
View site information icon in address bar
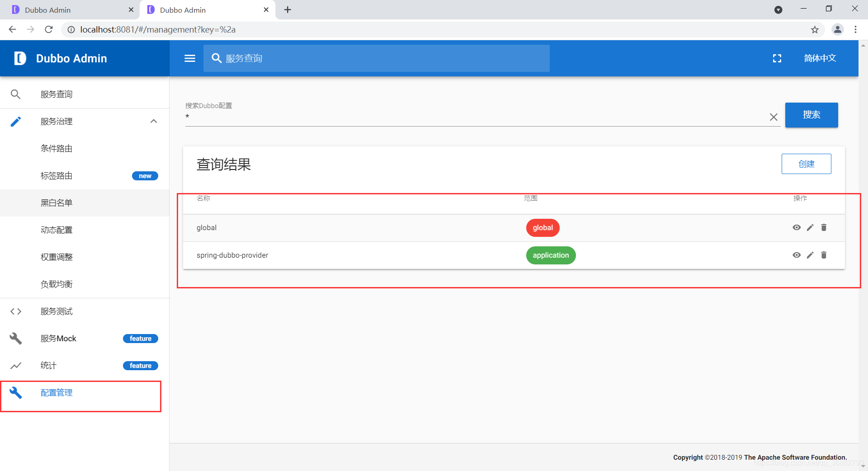(x=71, y=29)
